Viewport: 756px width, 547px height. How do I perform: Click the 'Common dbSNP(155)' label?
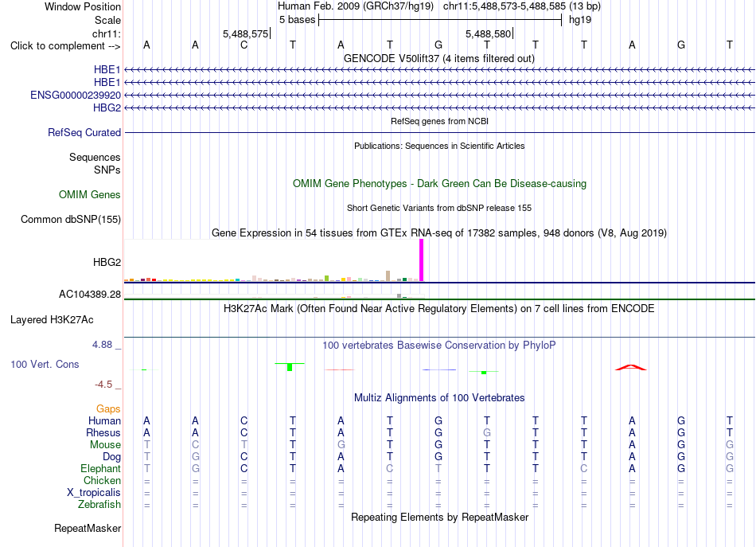[70, 220]
